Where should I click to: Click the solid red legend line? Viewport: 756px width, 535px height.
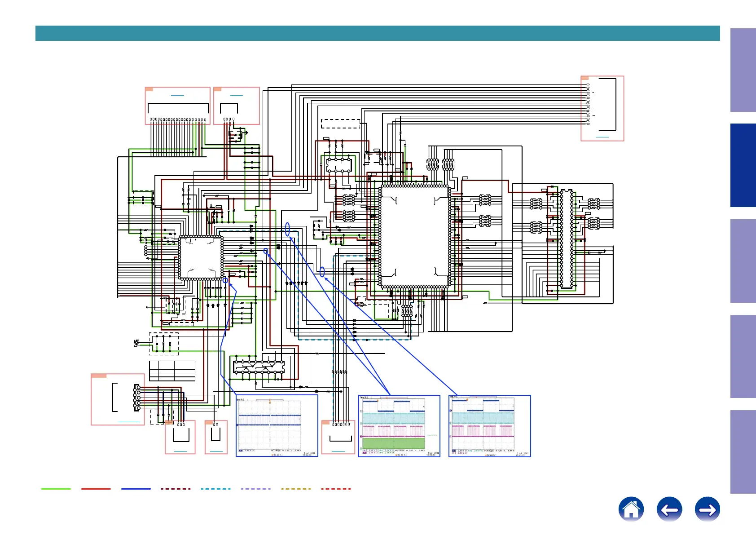tap(96, 489)
